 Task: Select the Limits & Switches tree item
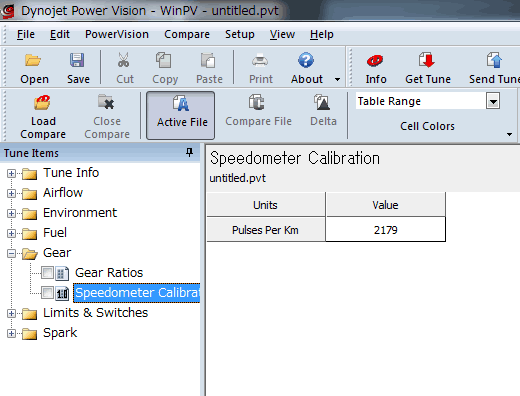[95, 313]
